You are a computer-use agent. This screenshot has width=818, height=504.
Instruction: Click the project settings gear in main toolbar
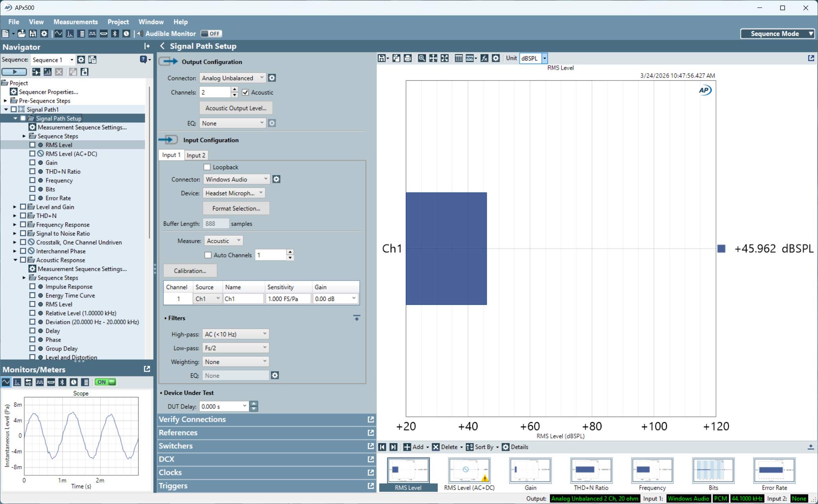(44, 34)
